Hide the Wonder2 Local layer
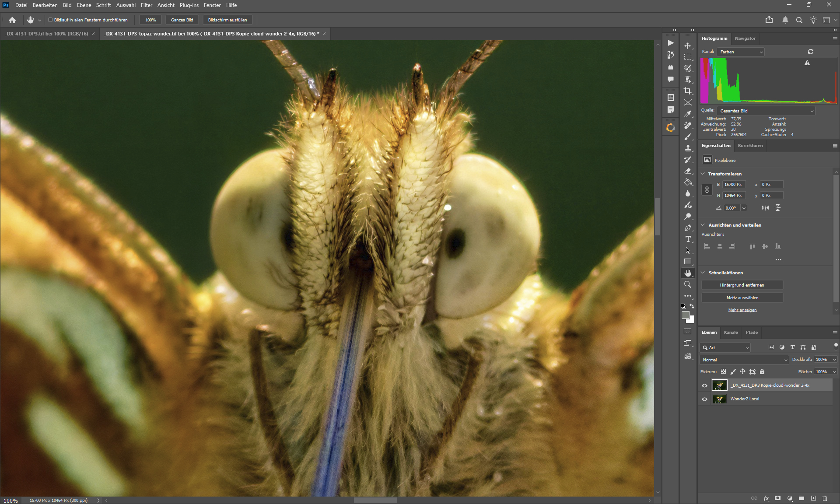 (704, 399)
